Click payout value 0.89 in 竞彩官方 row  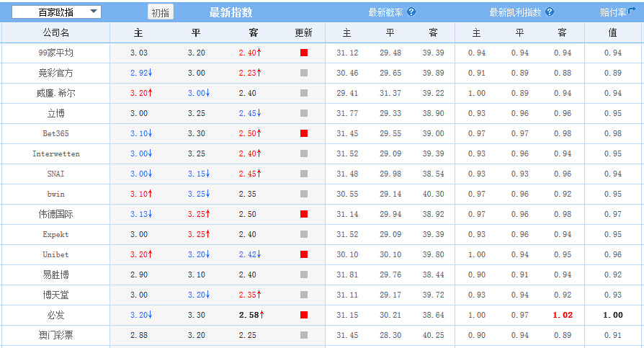(613, 73)
